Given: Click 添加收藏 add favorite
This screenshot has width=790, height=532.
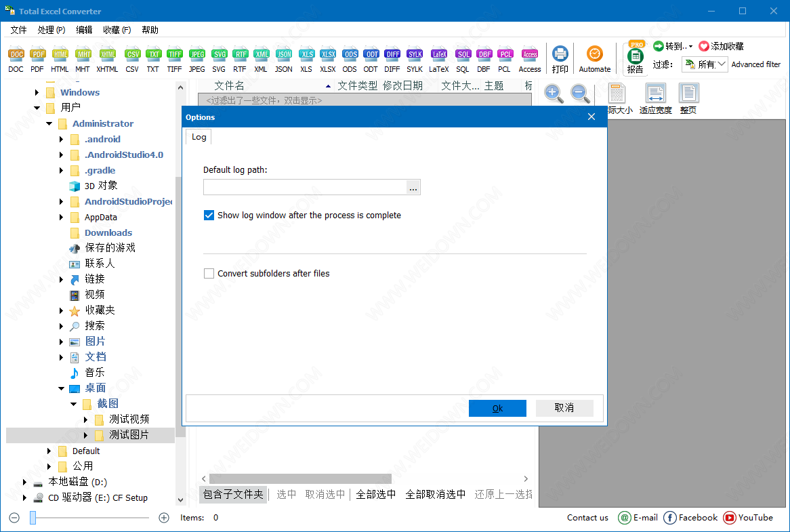Looking at the screenshot, I should coord(722,46).
